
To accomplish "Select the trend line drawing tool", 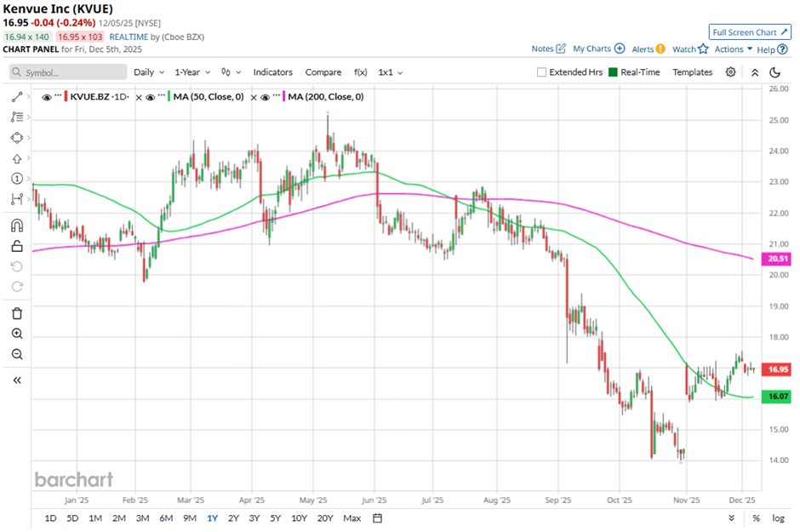I will pyautogui.click(x=17, y=97).
